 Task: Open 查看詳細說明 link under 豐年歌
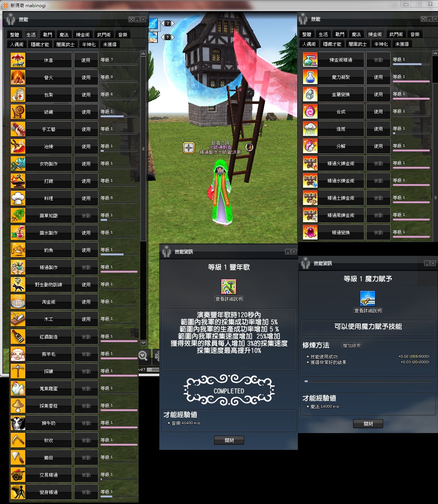(x=229, y=299)
